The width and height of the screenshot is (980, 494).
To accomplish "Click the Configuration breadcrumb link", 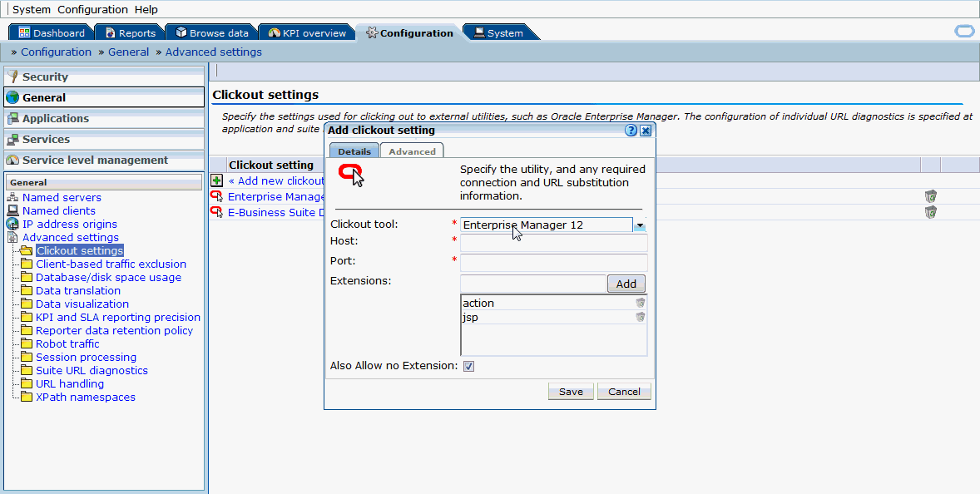I will coord(57,52).
